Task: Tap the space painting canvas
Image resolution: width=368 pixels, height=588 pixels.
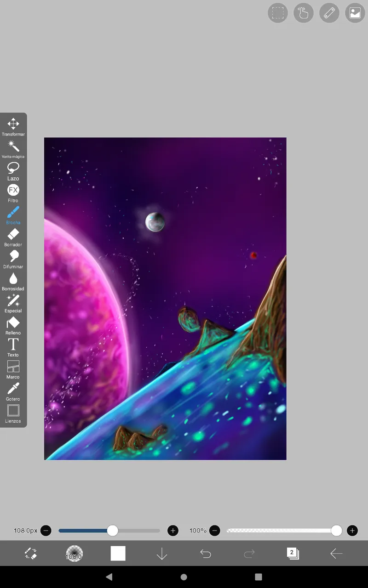Action: coord(165,299)
